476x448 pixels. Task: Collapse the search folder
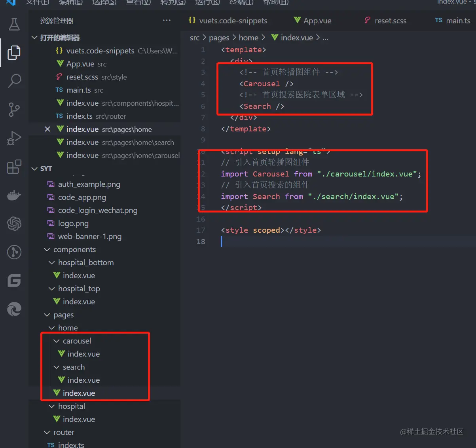pyautogui.click(x=56, y=367)
